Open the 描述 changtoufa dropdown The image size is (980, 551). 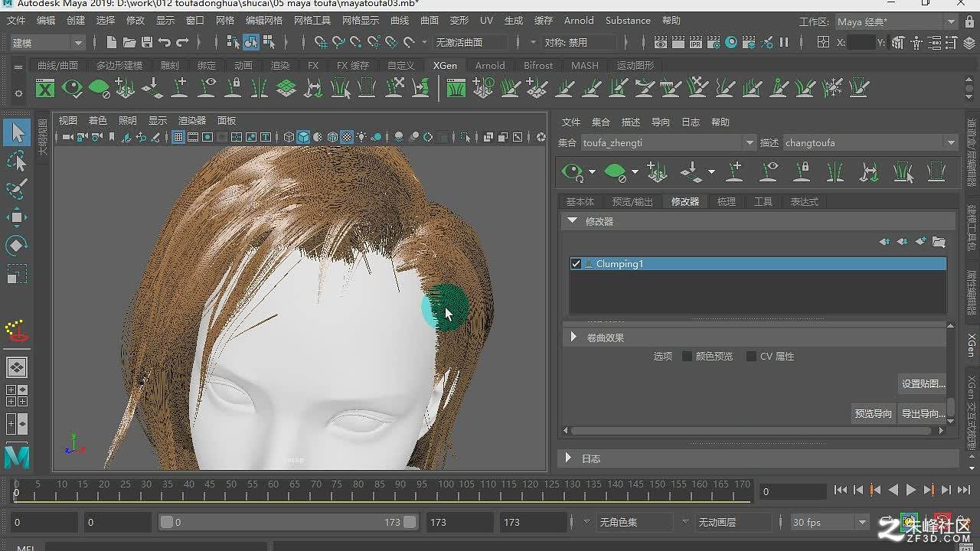tap(870, 142)
